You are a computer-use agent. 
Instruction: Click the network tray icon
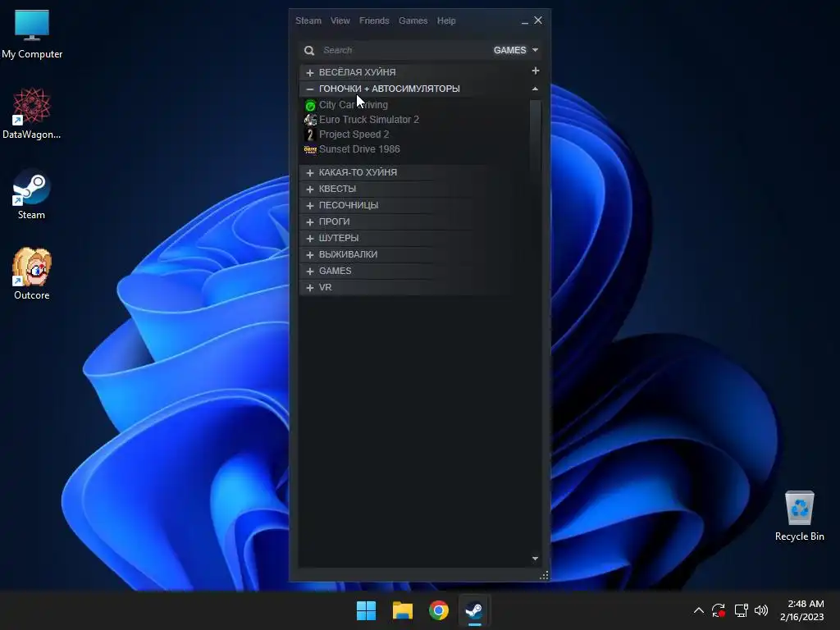(x=741, y=610)
